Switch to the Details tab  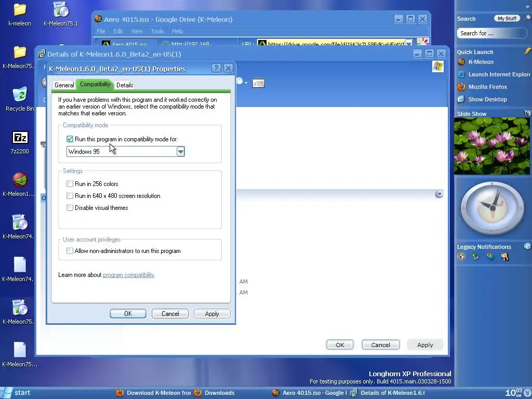(125, 85)
